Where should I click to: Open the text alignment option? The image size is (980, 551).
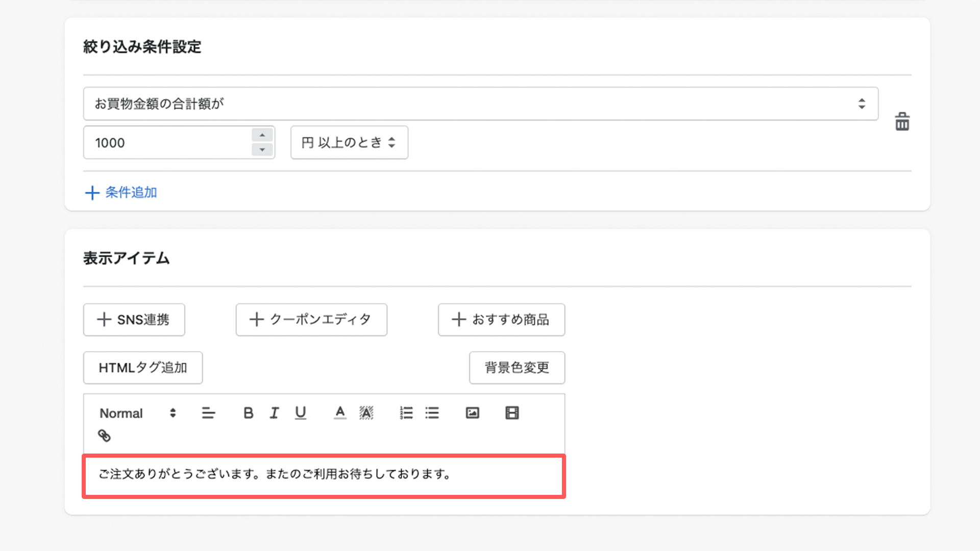click(208, 413)
